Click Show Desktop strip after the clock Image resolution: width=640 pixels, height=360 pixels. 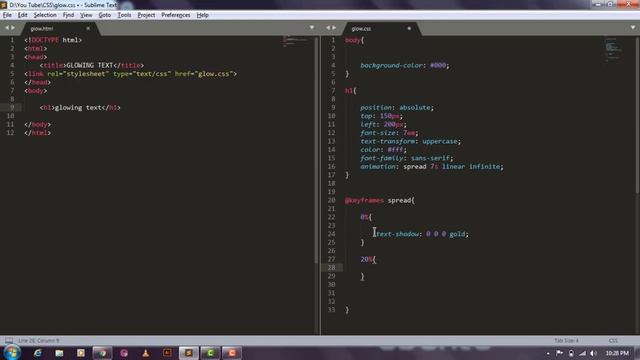[x=637, y=353]
